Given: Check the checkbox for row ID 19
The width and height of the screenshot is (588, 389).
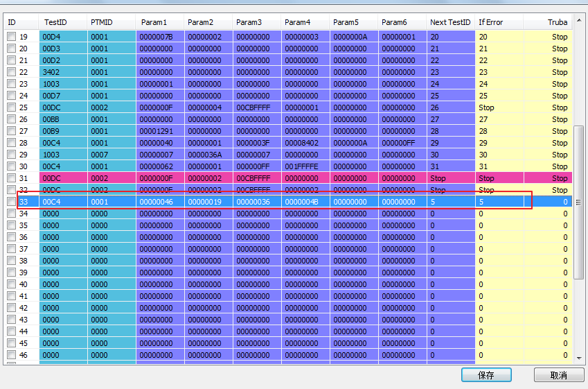Looking at the screenshot, I should [x=12, y=37].
